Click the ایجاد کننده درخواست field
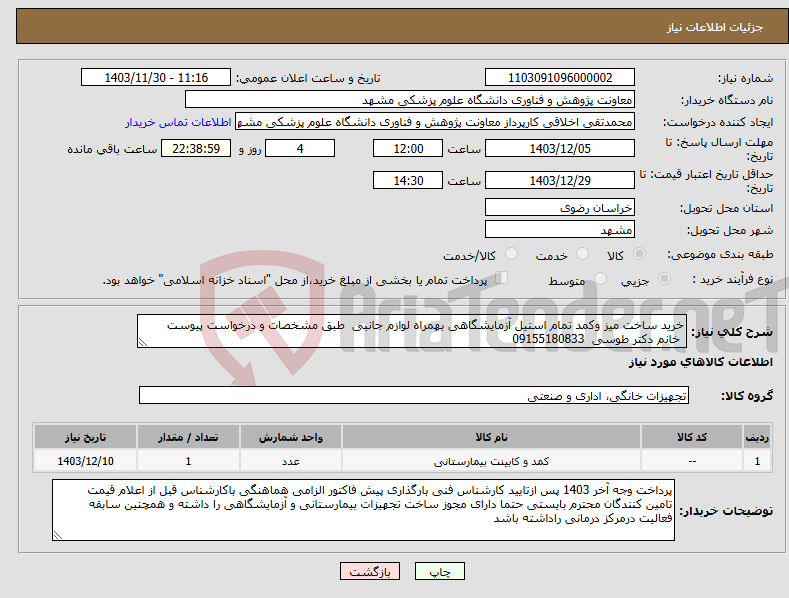Viewport: 789px width, 598px height. tap(435, 122)
